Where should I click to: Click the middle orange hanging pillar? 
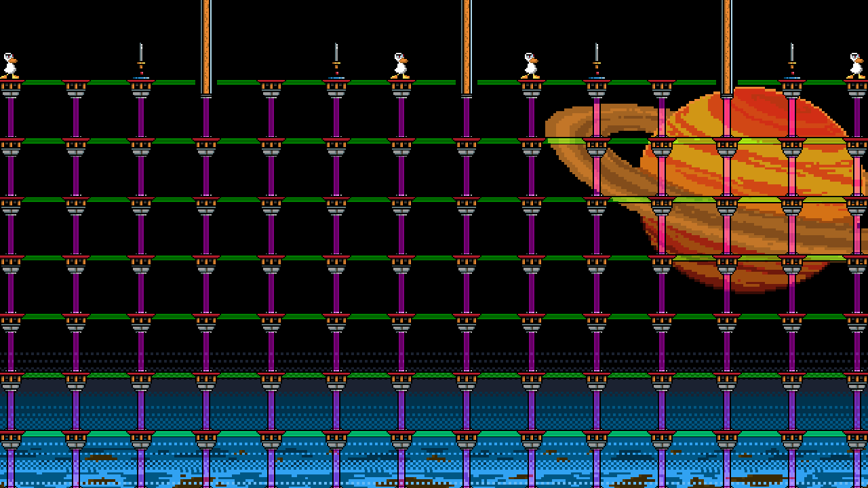pyautogui.click(x=467, y=47)
